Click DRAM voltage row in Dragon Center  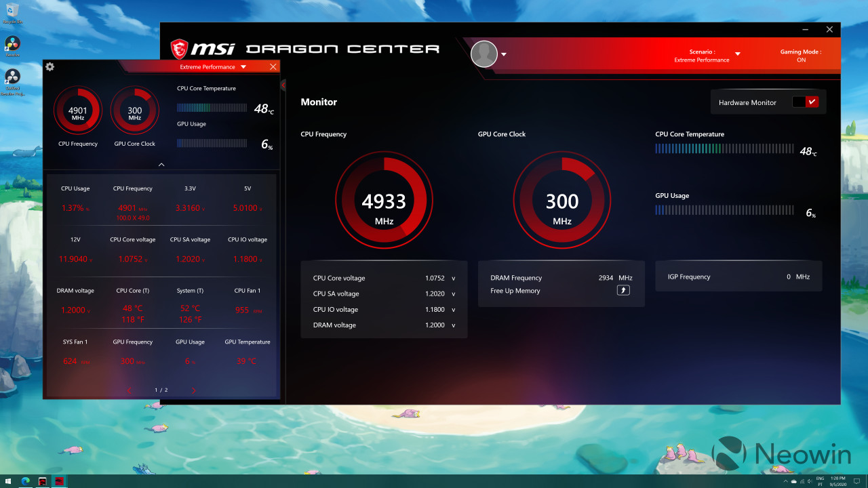(384, 325)
